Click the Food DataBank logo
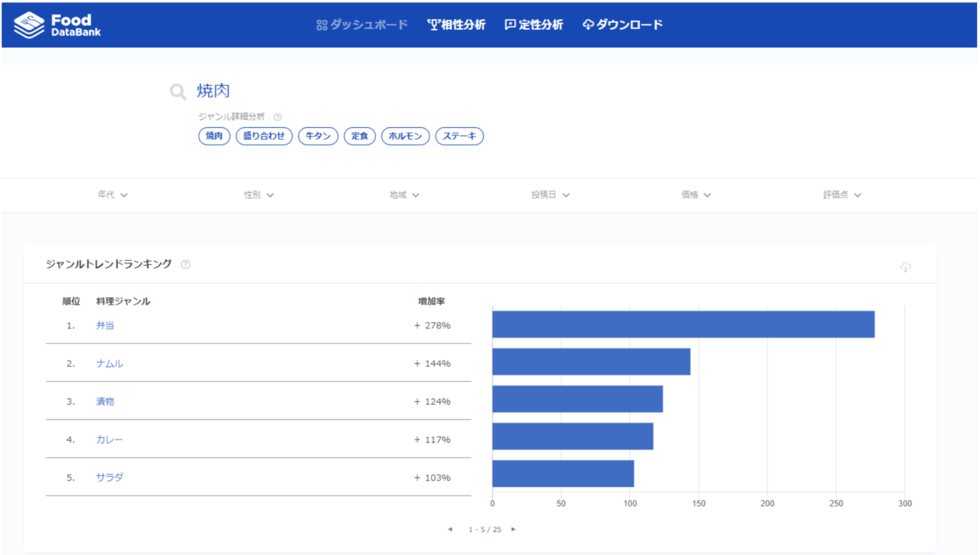Image resolution: width=980 pixels, height=555 pixels. 57,24
